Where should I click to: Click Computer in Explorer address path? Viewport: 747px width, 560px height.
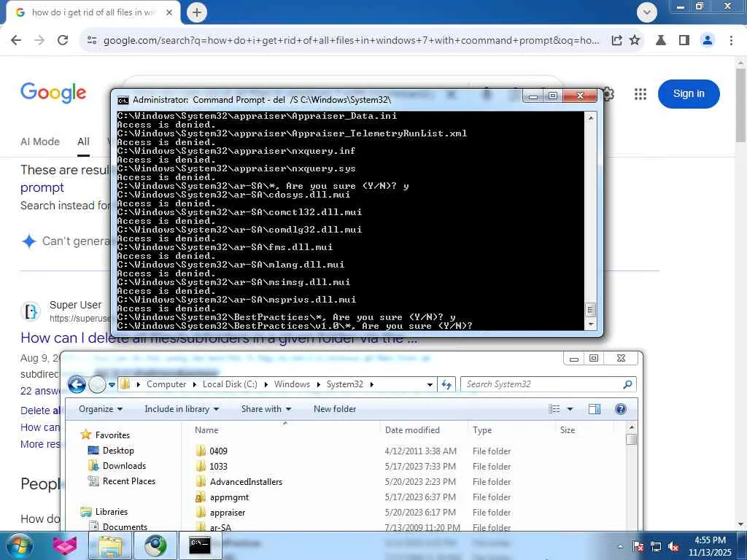[x=166, y=384]
